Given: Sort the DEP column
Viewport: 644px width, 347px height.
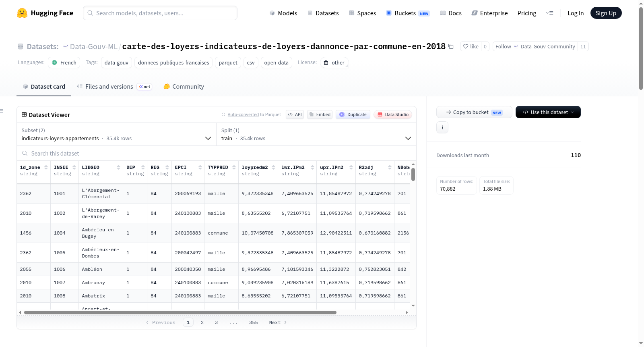Looking at the screenshot, I should pyautogui.click(x=143, y=167).
